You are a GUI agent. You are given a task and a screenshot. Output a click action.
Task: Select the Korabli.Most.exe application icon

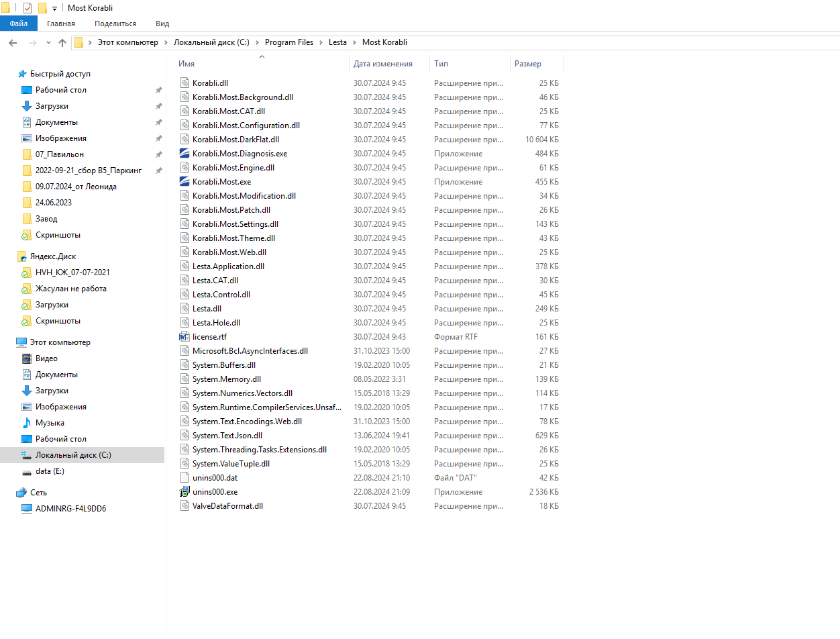(185, 182)
